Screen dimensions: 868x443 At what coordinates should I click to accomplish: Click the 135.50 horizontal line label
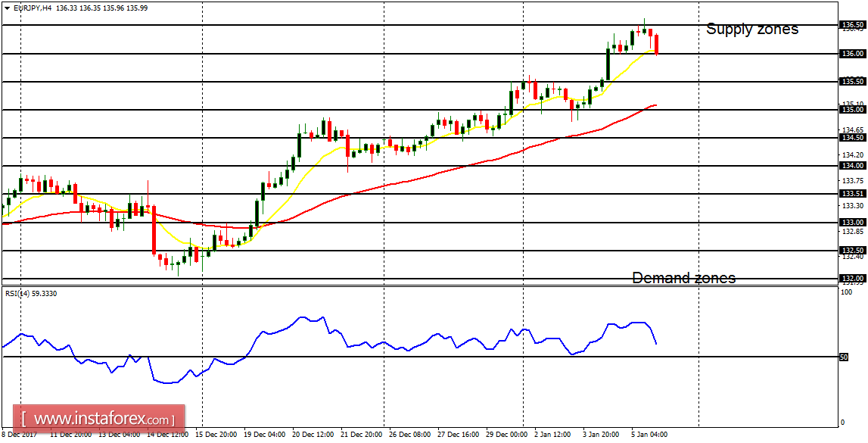(854, 82)
